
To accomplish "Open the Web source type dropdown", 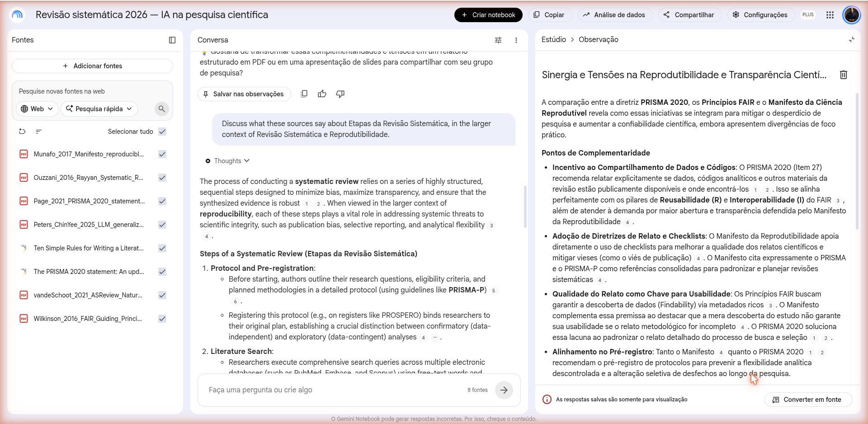I will tap(38, 109).
